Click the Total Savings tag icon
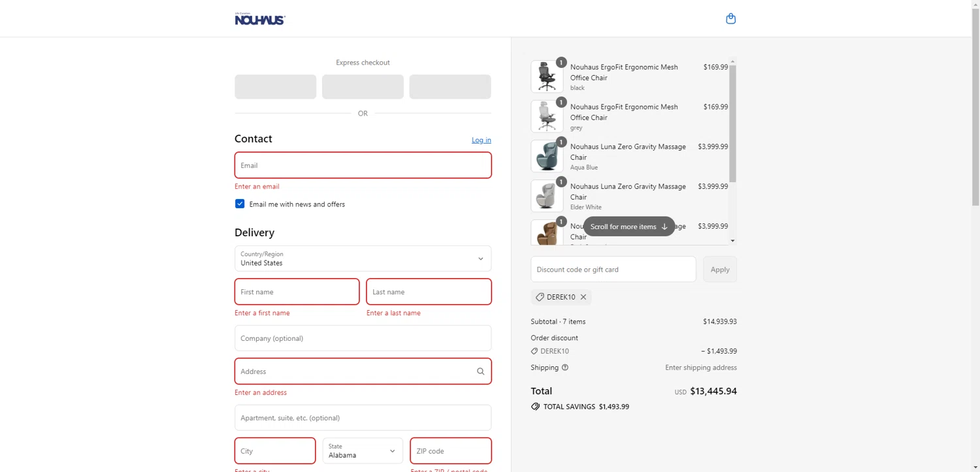980x472 pixels. [535, 407]
